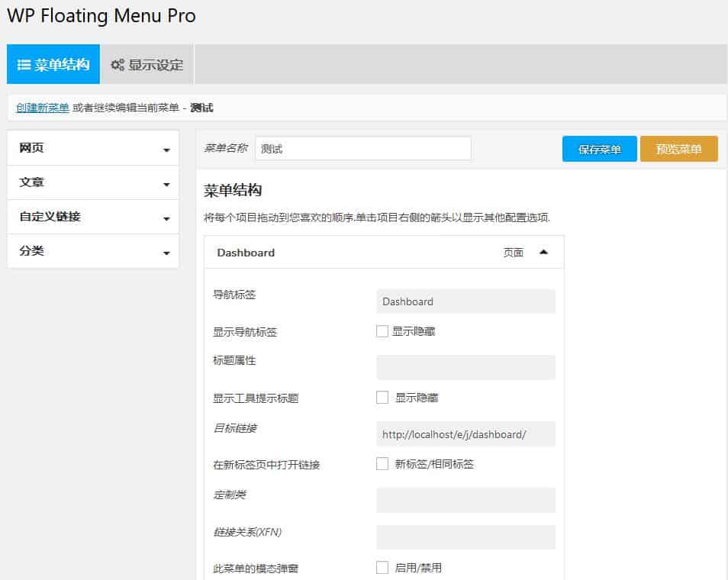
Task: Collapse the Dashboard menu item arrow
Action: tap(543, 252)
